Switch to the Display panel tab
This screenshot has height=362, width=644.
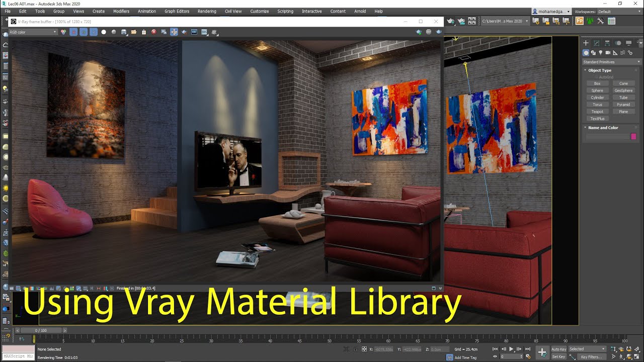click(629, 43)
